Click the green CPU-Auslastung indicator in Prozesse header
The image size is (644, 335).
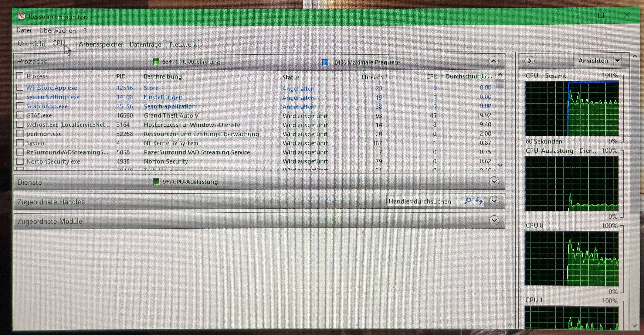[x=156, y=62]
